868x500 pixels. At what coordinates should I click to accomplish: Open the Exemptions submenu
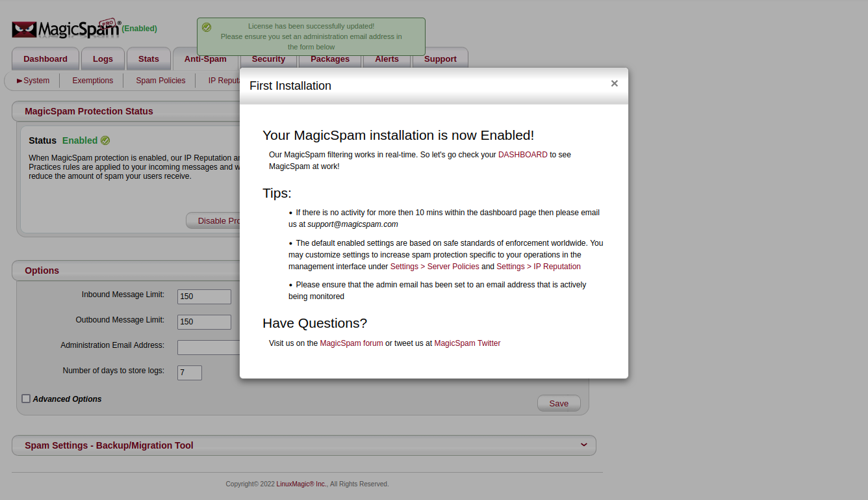93,81
